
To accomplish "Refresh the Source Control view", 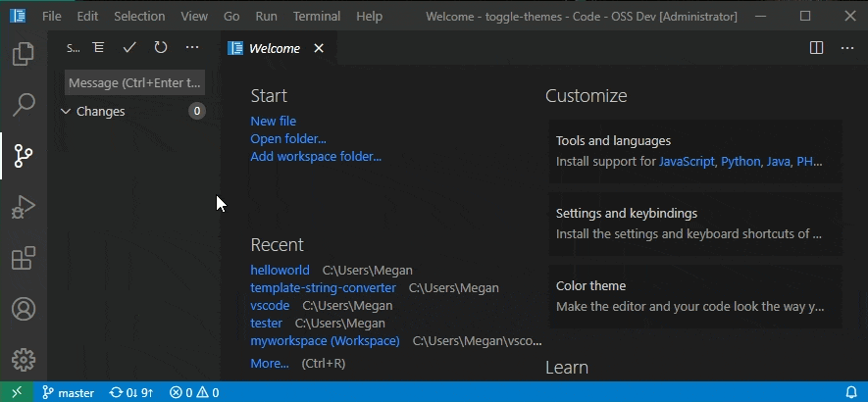I will pos(161,48).
